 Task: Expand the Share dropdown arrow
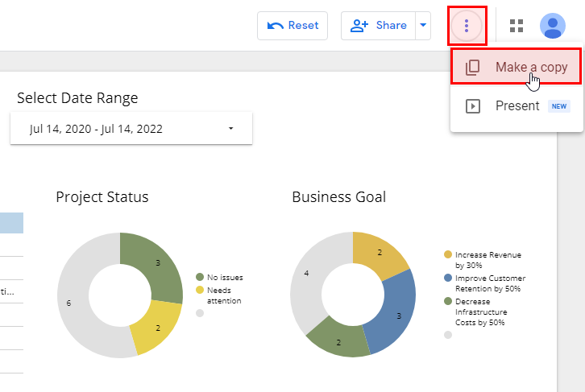point(423,26)
